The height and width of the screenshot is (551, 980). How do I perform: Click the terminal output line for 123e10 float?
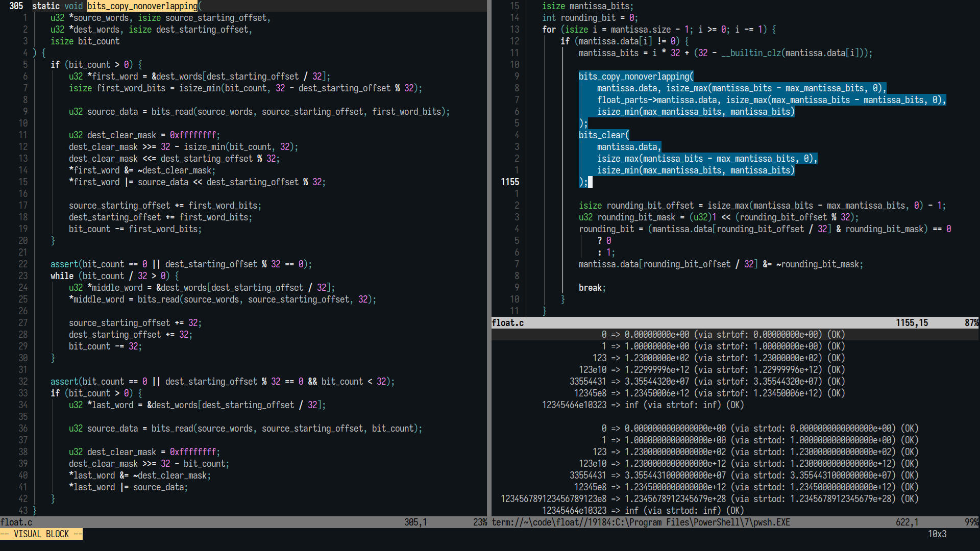712,370
